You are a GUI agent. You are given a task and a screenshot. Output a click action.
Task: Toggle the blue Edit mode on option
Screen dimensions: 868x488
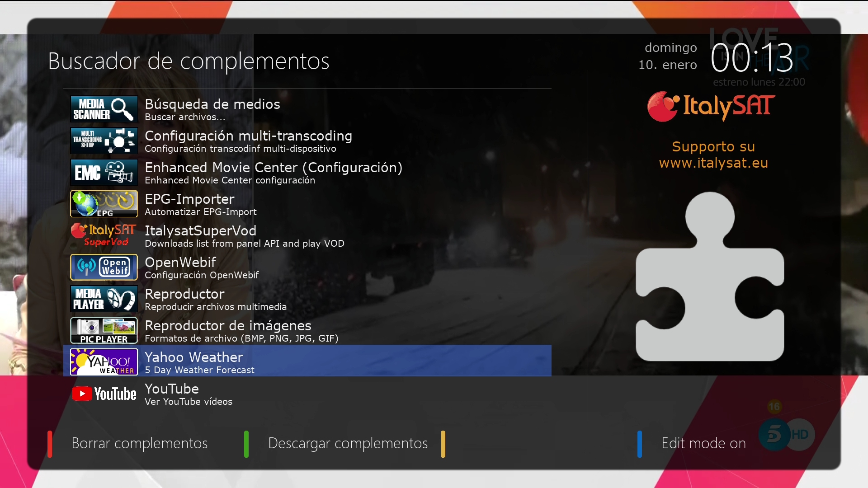click(703, 443)
